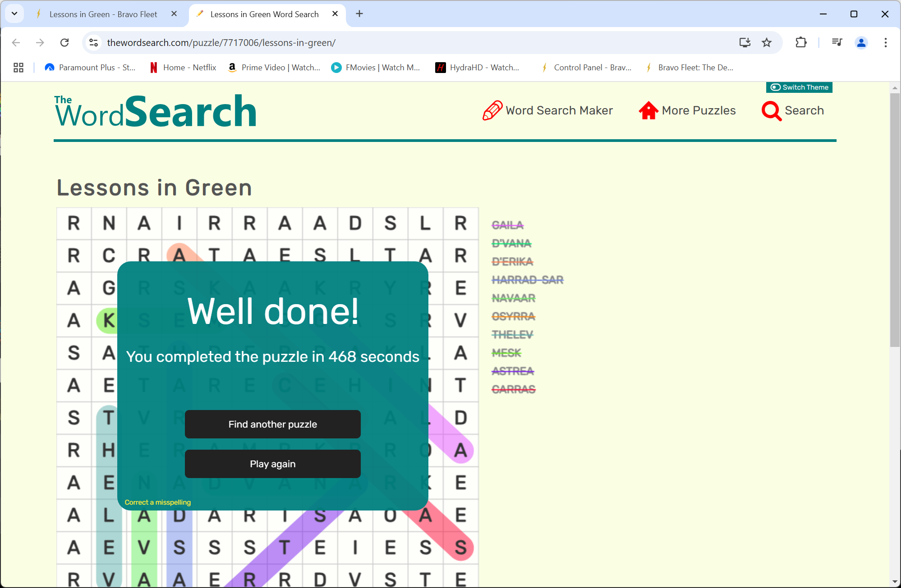This screenshot has height=588, width=901.
Task: Toggle the Switch Theme control
Action: click(799, 87)
